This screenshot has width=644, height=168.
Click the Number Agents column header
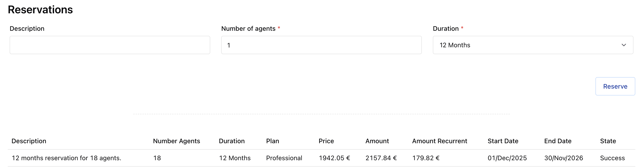click(x=177, y=141)
